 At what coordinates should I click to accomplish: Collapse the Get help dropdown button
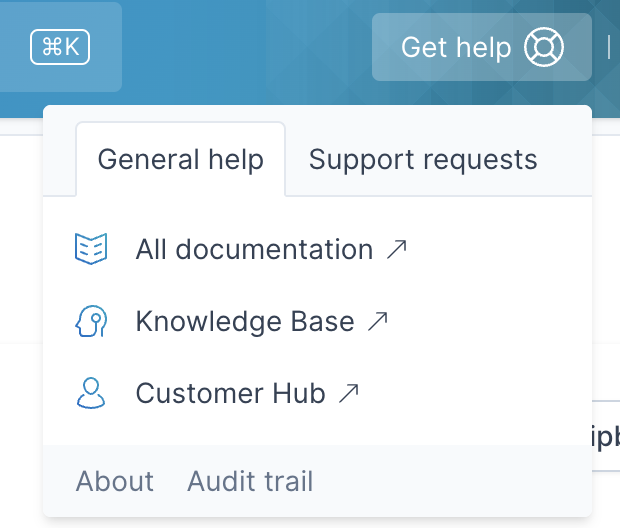tap(481, 47)
